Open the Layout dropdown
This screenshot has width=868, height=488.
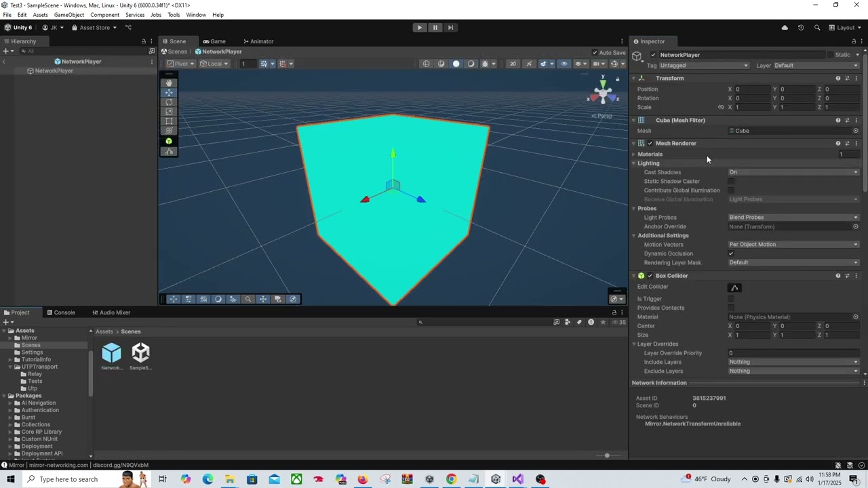tap(848, 28)
